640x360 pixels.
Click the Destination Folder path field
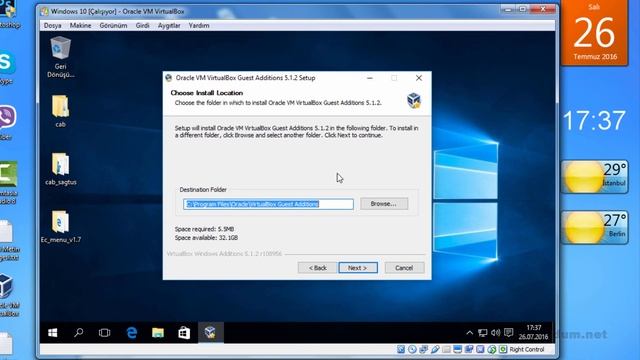pyautogui.click(x=268, y=204)
